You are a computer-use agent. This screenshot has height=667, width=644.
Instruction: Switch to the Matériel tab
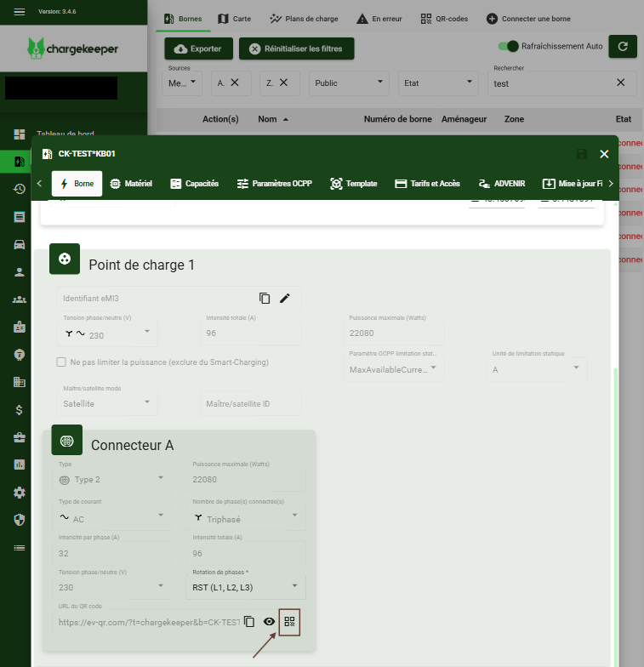131,184
